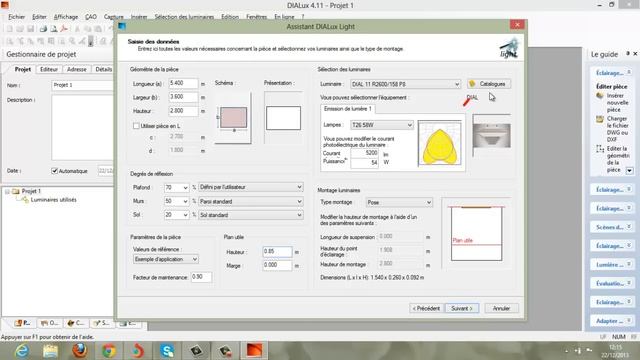Open the En ligne menu
Image resolution: width=640 pixels, height=360 pixels.
[x=284, y=17]
